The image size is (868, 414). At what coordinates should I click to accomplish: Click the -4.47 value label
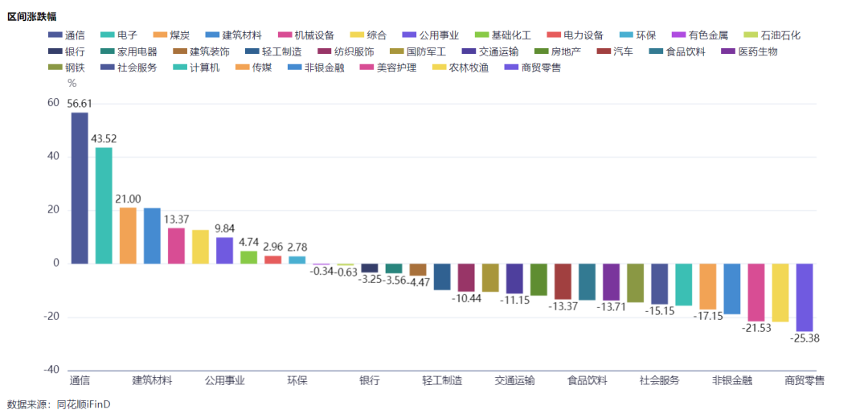(x=418, y=283)
